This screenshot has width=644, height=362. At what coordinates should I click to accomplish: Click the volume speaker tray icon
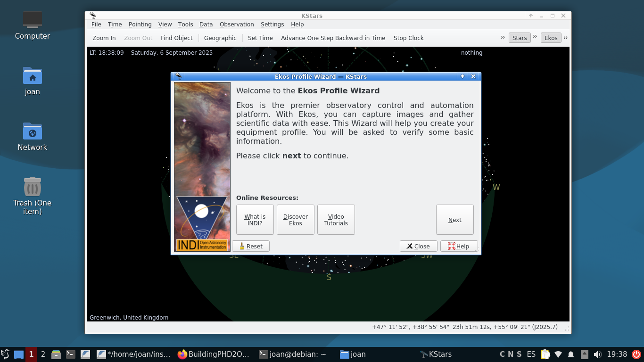point(598,354)
